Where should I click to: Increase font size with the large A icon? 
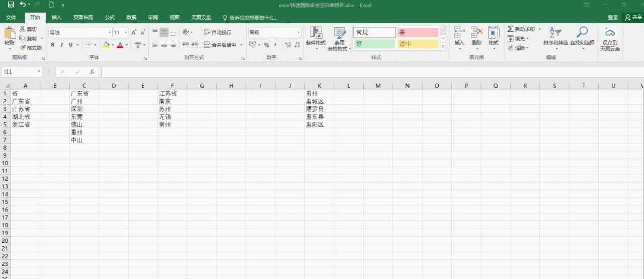pos(134,32)
